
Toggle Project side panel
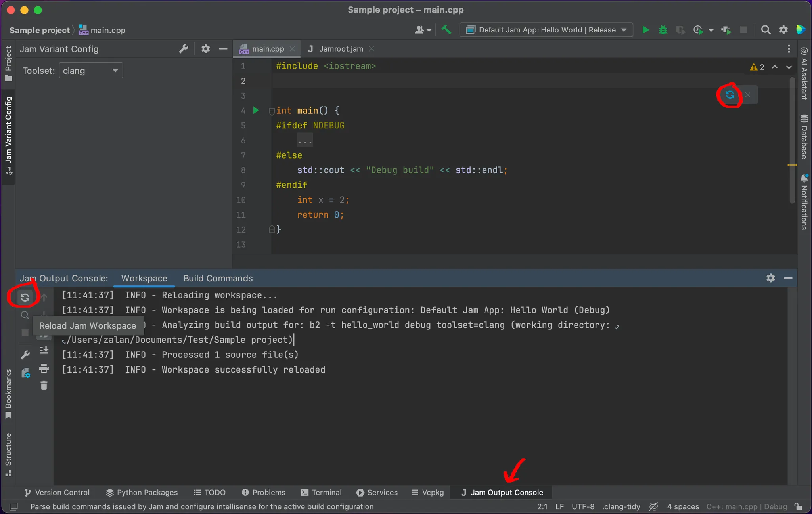[x=8, y=63]
